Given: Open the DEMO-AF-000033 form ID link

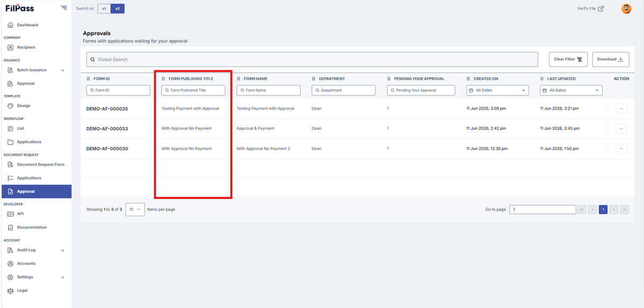Looking at the screenshot, I should point(107,129).
